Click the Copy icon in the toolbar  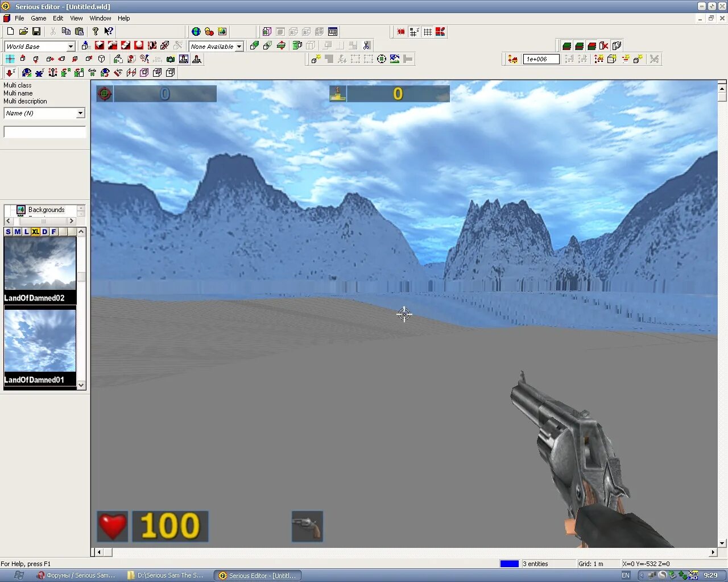(x=66, y=31)
